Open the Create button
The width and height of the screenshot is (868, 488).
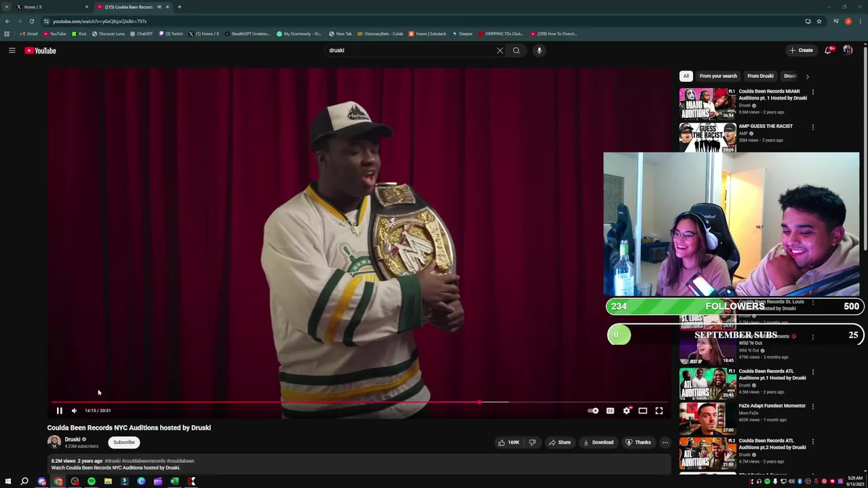click(x=801, y=50)
